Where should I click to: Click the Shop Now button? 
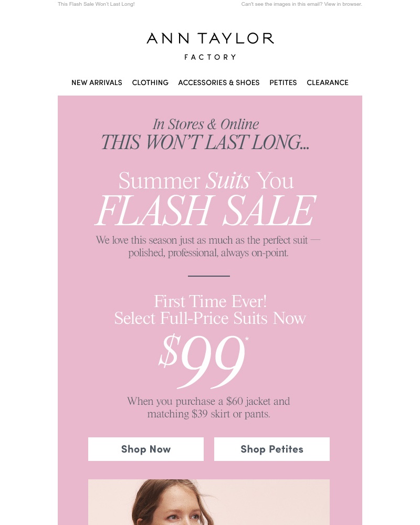[146, 449]
